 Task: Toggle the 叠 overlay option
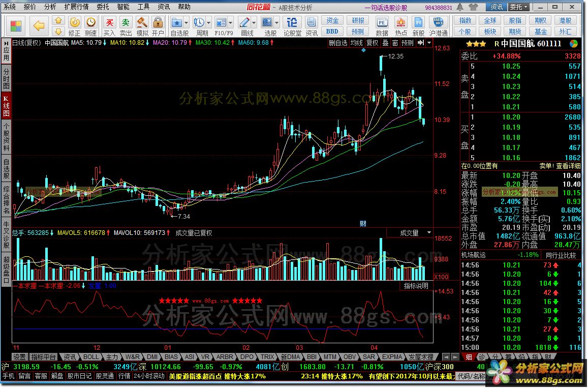tap(385, 43)
